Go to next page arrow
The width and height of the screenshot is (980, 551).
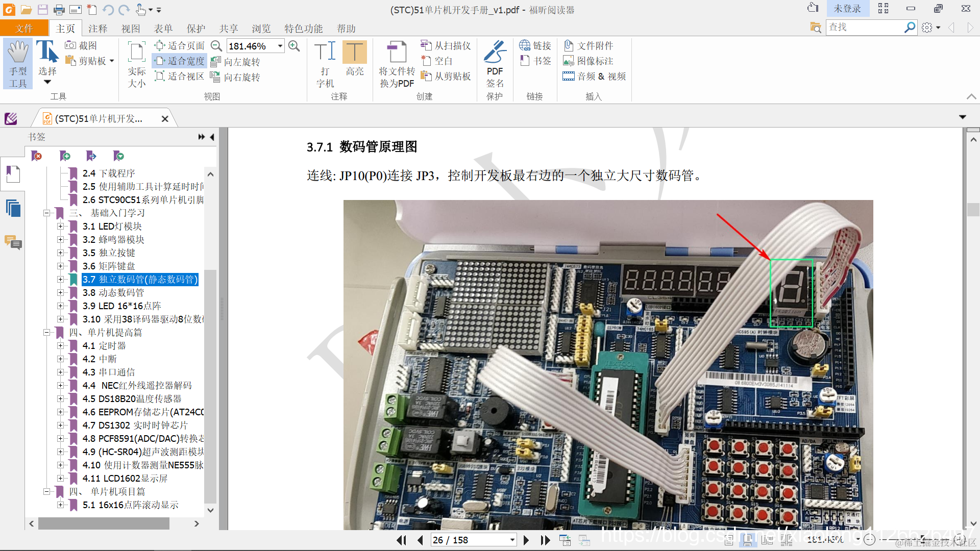[526, 540]
